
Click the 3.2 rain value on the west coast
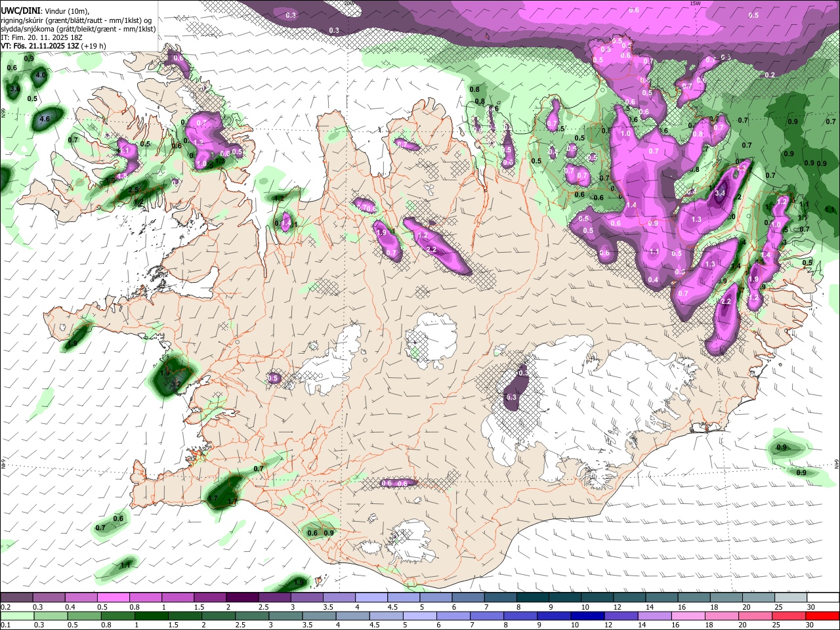(176, 385)
